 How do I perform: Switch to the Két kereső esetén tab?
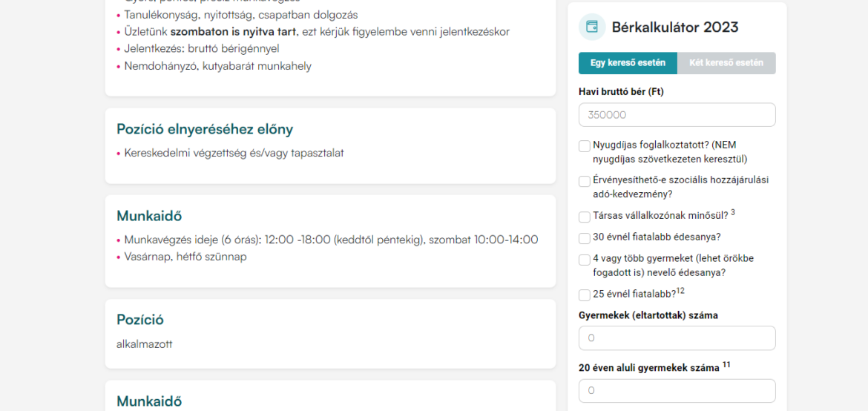coord(726,63)
